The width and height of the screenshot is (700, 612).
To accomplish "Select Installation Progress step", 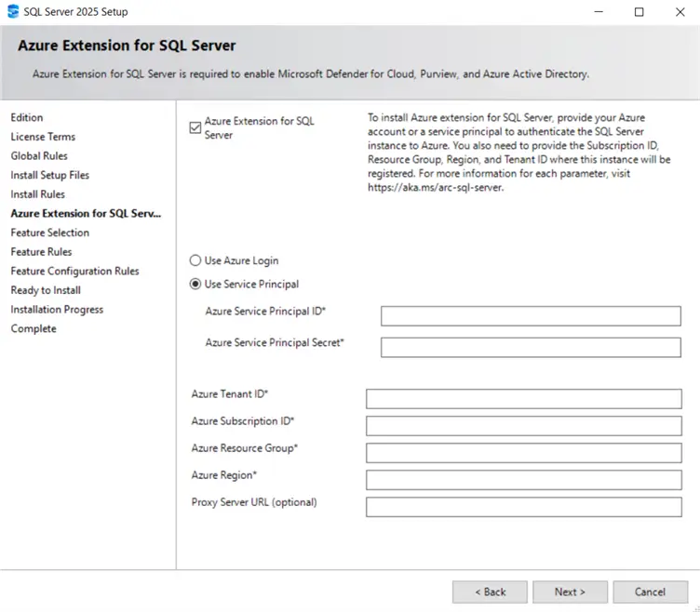I will tap(57, 310).
